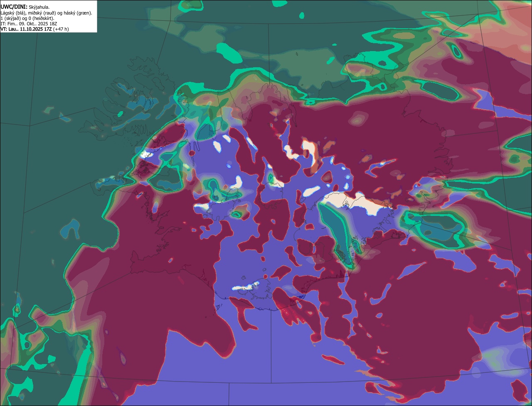Click the 'VT: Lau.. 11.10.2025 17Z (+47 h)' line
This screenshot has height=406, width=532.
point(34,29)
